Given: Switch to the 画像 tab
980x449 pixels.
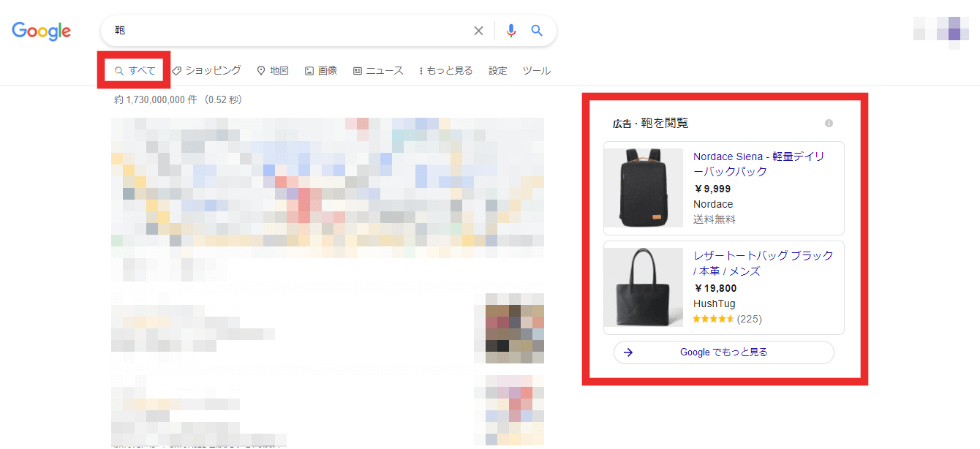Looking at the screenshot, I should coord(321,71).
